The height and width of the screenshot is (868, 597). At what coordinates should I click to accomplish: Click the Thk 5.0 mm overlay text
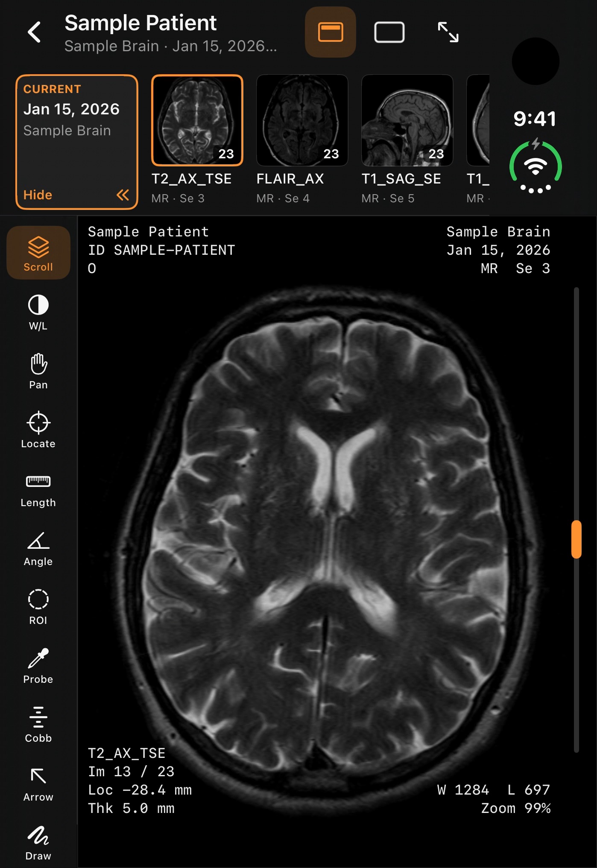coord(131,808)
